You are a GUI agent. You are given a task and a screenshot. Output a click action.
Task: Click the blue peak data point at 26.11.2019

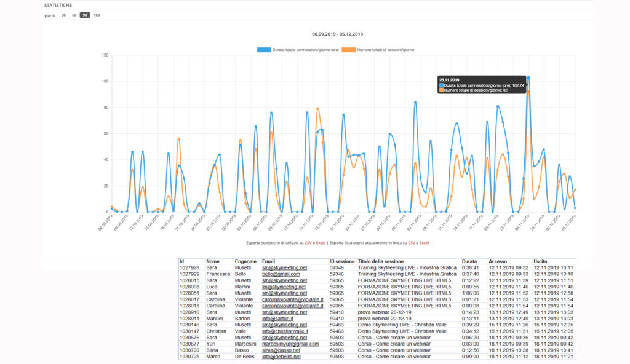pos(528,78)
